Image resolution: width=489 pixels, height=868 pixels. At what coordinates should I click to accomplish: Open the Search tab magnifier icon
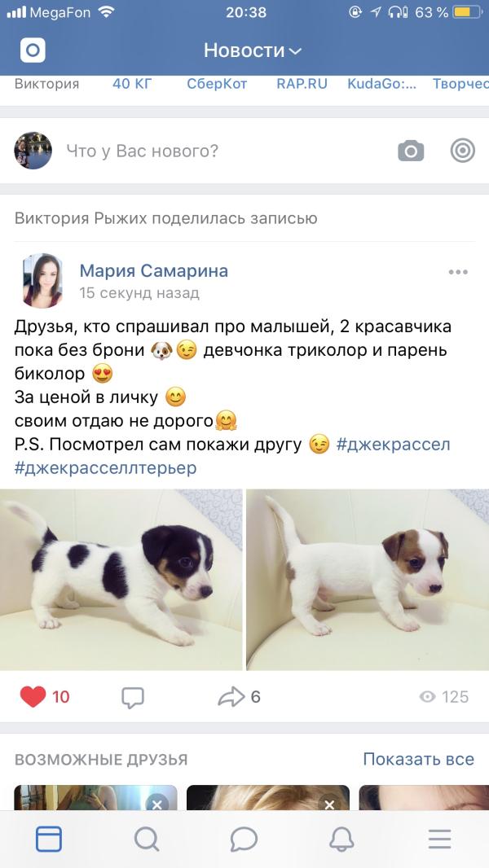[x=147, y=840]
